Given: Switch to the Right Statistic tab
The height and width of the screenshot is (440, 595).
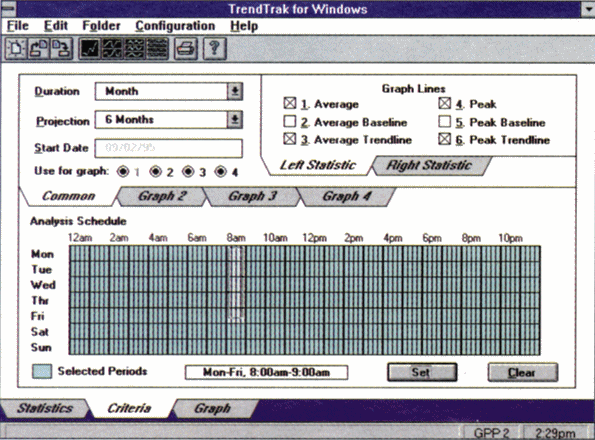Looking at the screenshot, I should [429, 165].
